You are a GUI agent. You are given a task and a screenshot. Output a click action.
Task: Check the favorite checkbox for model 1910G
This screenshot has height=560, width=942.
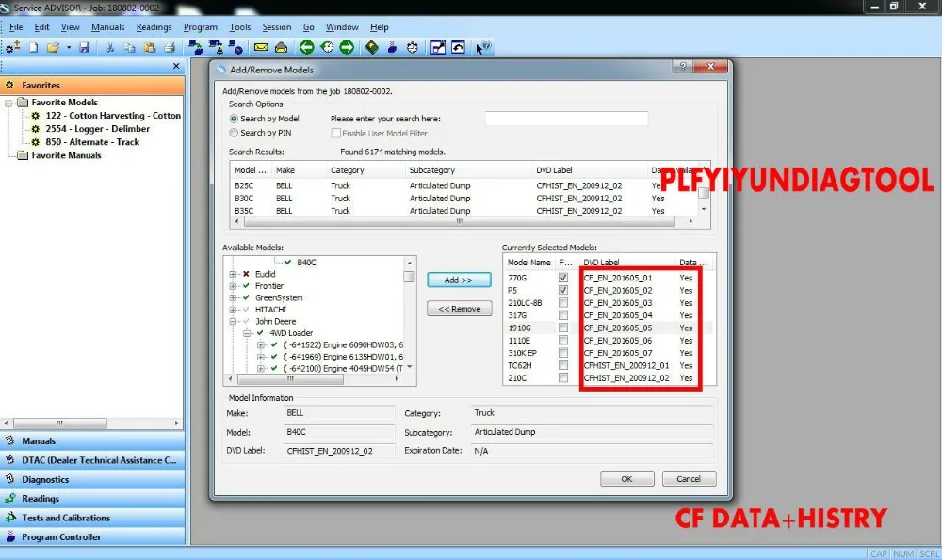(x=563, y=328)
